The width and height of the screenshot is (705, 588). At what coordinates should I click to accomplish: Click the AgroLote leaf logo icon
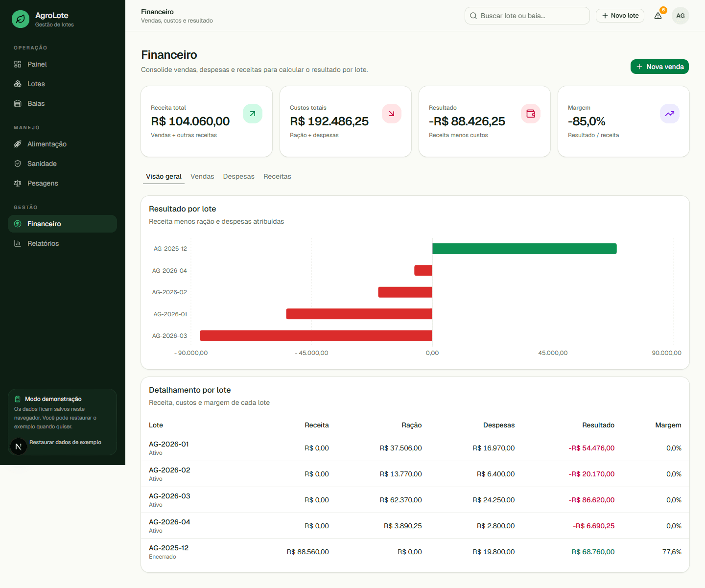(21, 19)
